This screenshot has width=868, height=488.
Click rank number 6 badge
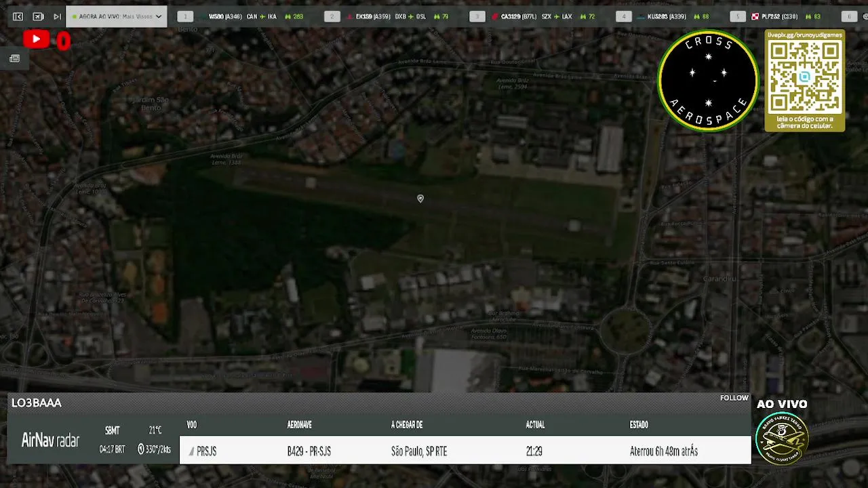(x=849, y=16)
